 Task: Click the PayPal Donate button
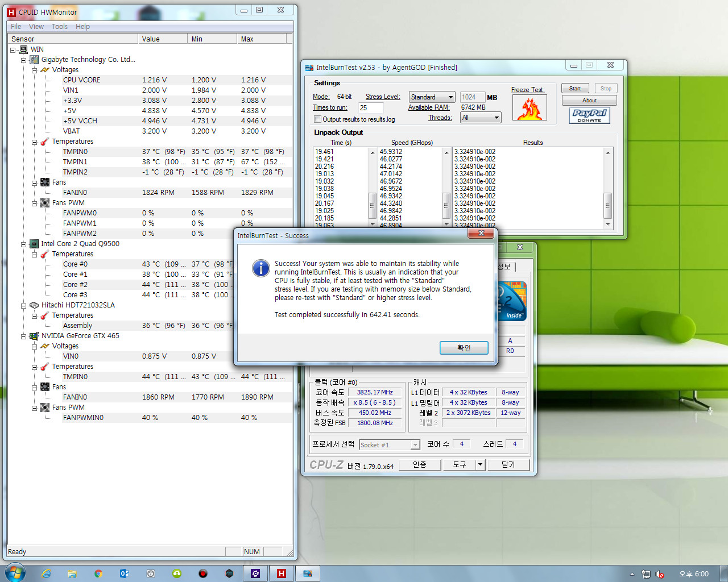pos(589,116)
